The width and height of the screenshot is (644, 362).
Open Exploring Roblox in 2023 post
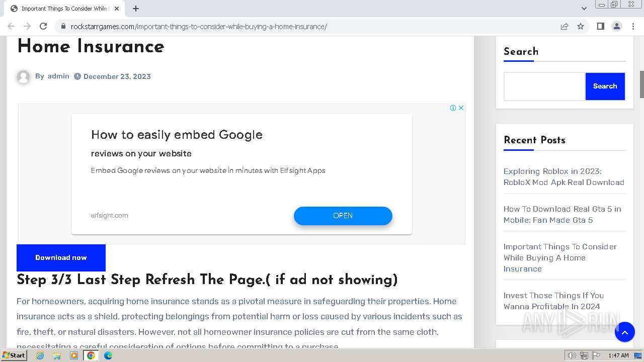pos(564,176)
